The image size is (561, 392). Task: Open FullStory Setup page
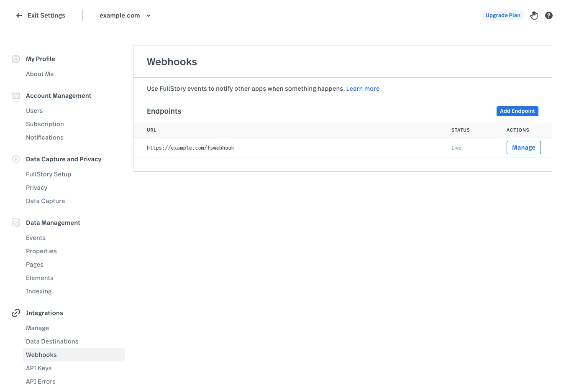click(x=49, y=174)
